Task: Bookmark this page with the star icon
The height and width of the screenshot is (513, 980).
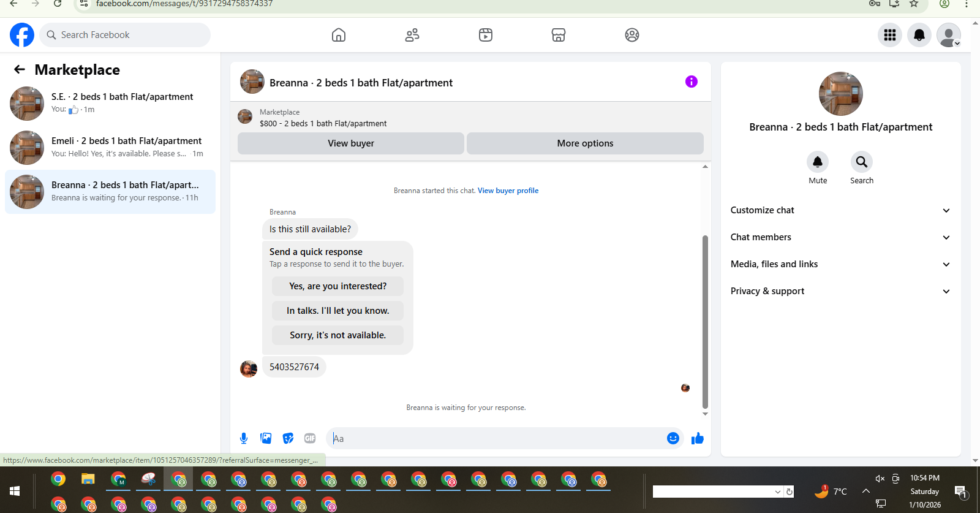Action: [x=914, y=4]
